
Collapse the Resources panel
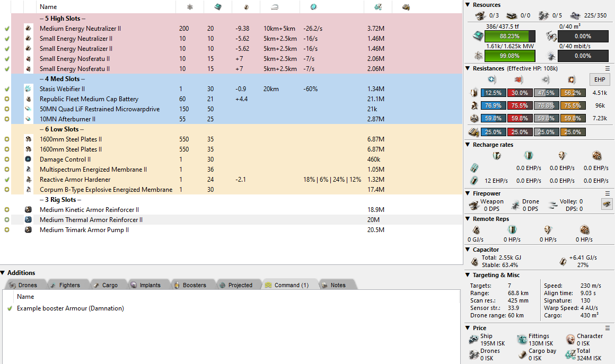[x=468, y=5]
